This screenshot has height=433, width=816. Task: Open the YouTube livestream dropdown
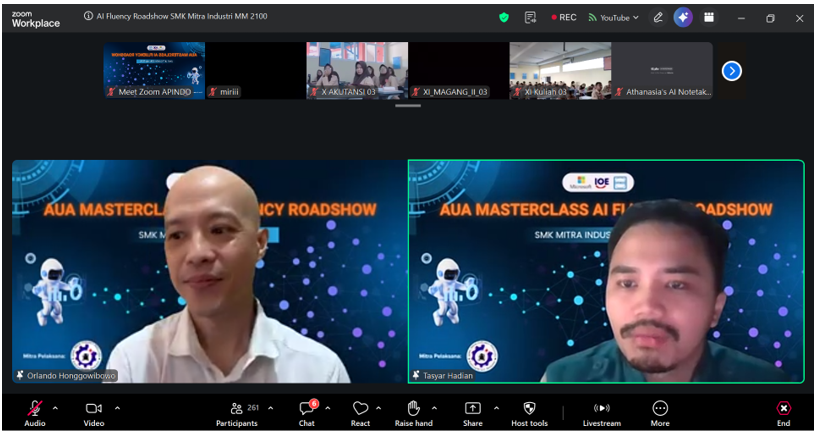pyautogui.click(x=614, y=18)
